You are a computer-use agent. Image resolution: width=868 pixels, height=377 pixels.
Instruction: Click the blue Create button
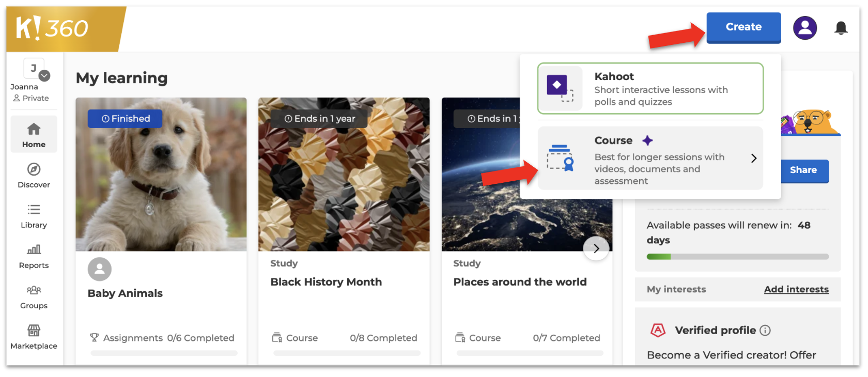click(x=743, y=27)
